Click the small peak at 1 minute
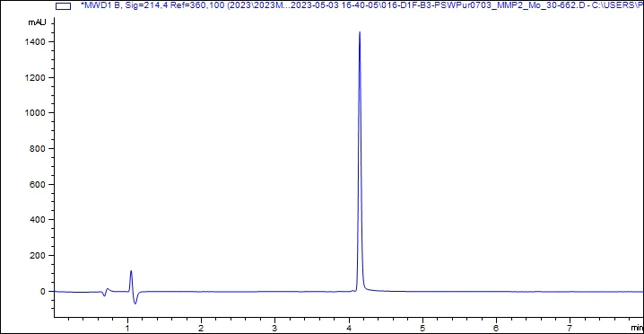This screenshot has height=334, width=644. click(x=131, y=271)
